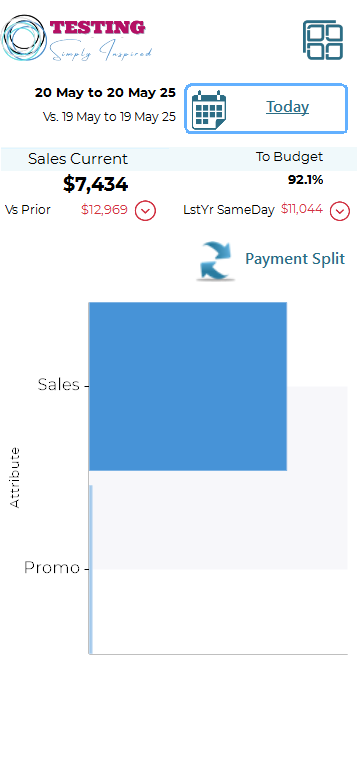Click the calendar icon
The image size is (360, 765).
click(209, 110)
